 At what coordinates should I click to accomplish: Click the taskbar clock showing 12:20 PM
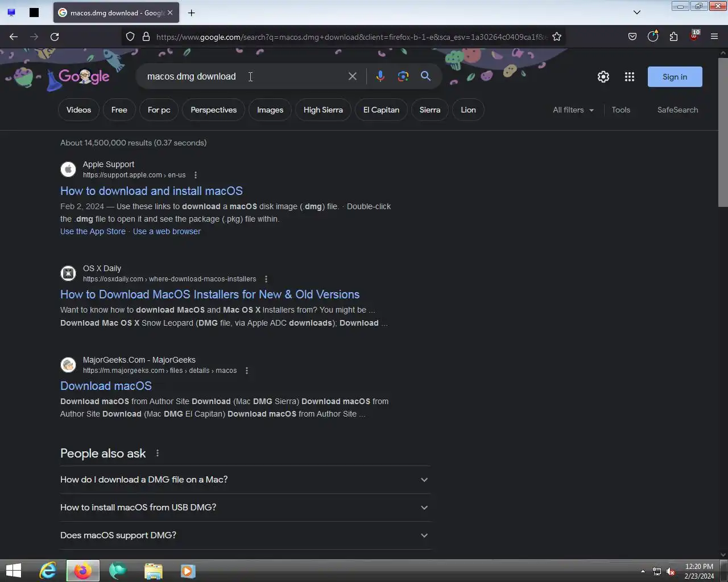pos(699,571)
